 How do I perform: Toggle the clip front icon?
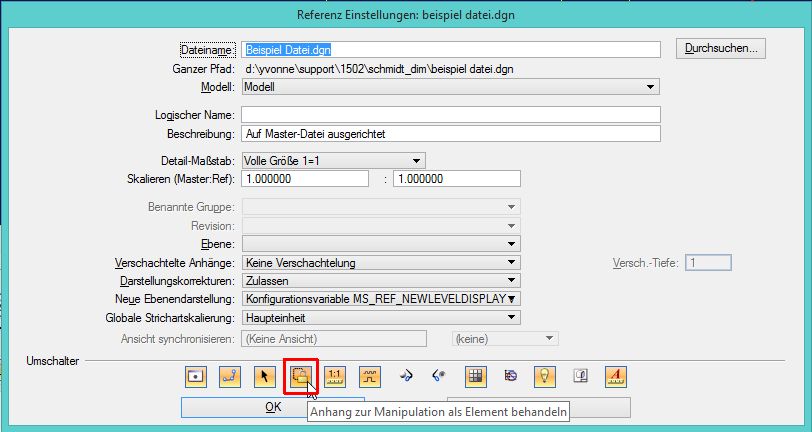[x=439, y=376]
